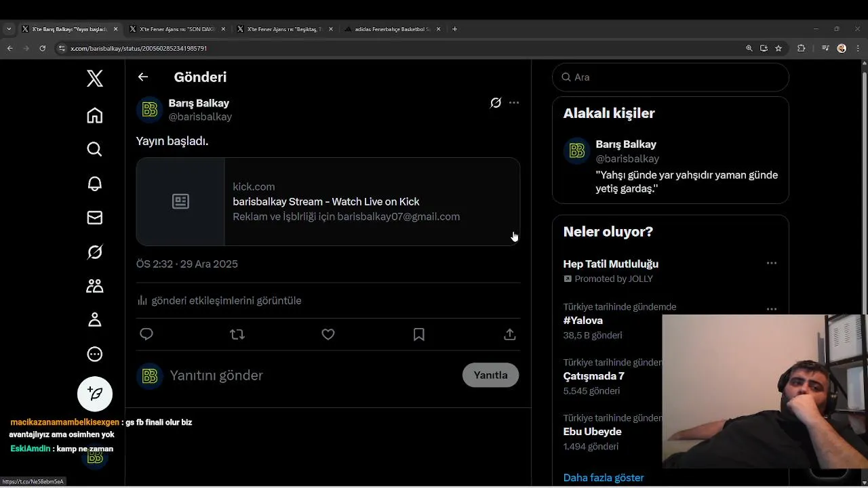Open the browser extensions puzzle icon
Image resolution: width=868 pixels, height=488 pixels.
[801, 48]
